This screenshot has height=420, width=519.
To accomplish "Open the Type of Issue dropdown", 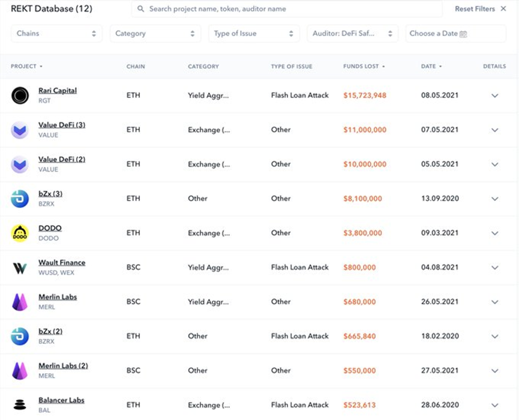I will (254, 34).
